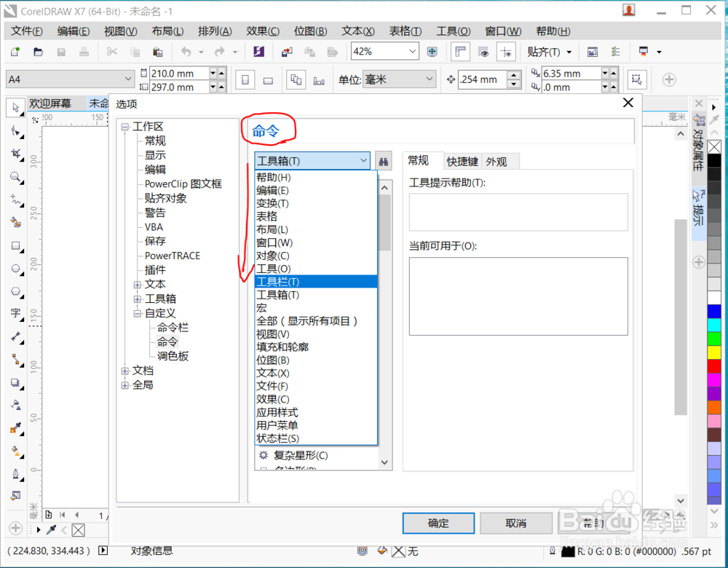Select 状态栏(S) in the dropdown list
This screenshot has height=568, width=728.
tap(316, 438)
